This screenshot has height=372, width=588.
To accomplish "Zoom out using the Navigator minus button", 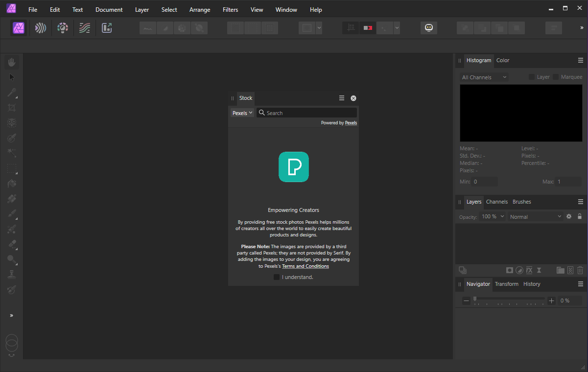I will (x=466, y=301).
